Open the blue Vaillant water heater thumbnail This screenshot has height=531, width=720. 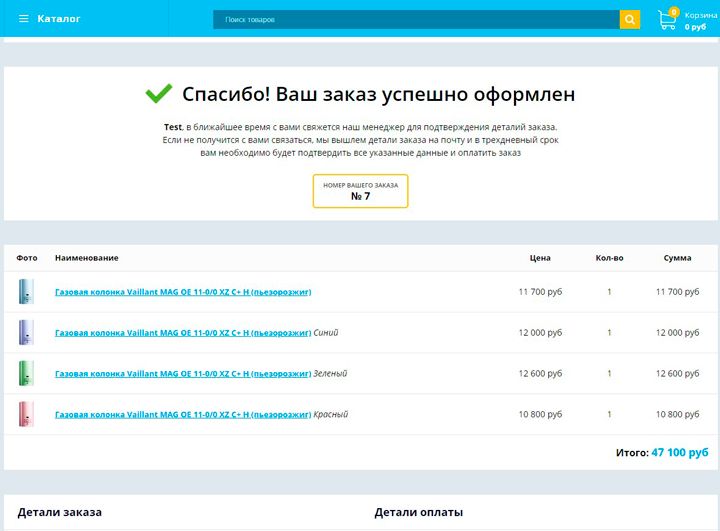[26, 332]
